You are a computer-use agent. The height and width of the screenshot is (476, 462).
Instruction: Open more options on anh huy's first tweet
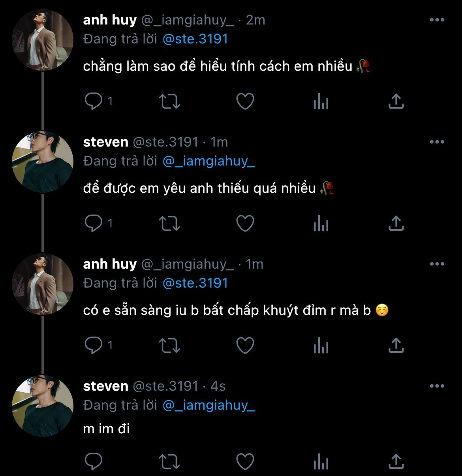tap(437, 20)
